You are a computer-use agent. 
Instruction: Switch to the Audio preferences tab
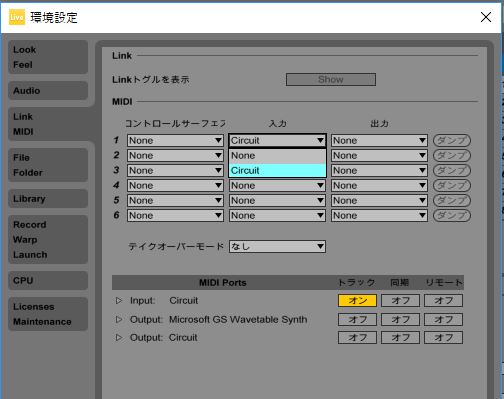48,90
